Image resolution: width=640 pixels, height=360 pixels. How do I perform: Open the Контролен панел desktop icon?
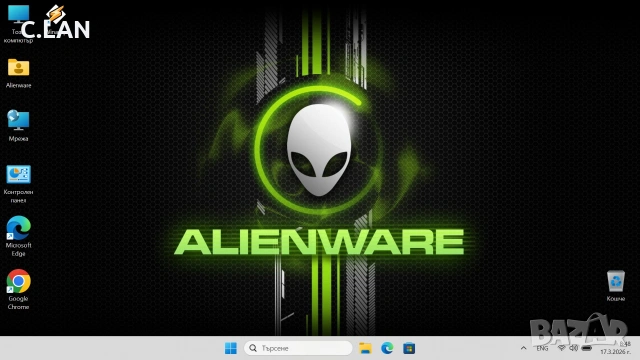point(18,184)
